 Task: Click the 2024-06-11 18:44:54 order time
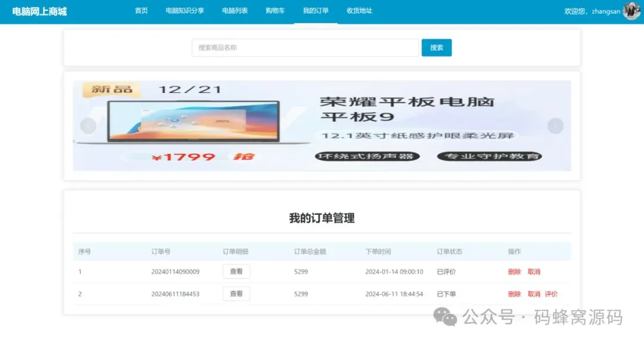(394, 293)
